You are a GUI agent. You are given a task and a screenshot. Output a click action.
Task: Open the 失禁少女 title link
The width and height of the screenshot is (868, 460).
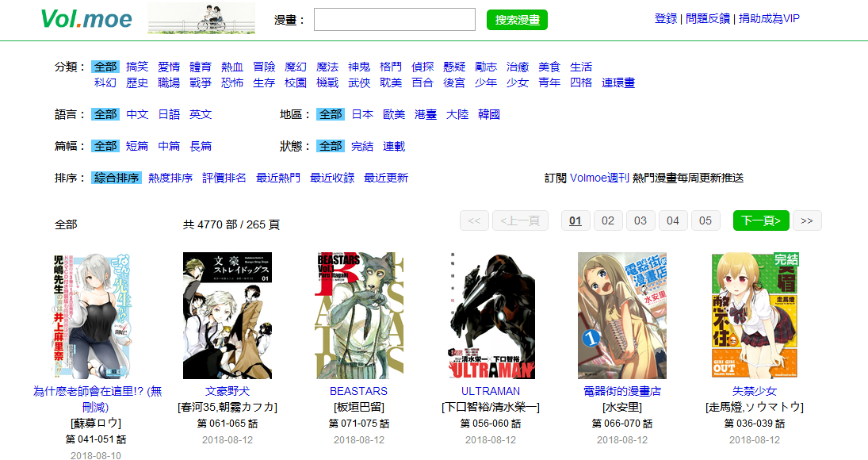coord(755,391)
